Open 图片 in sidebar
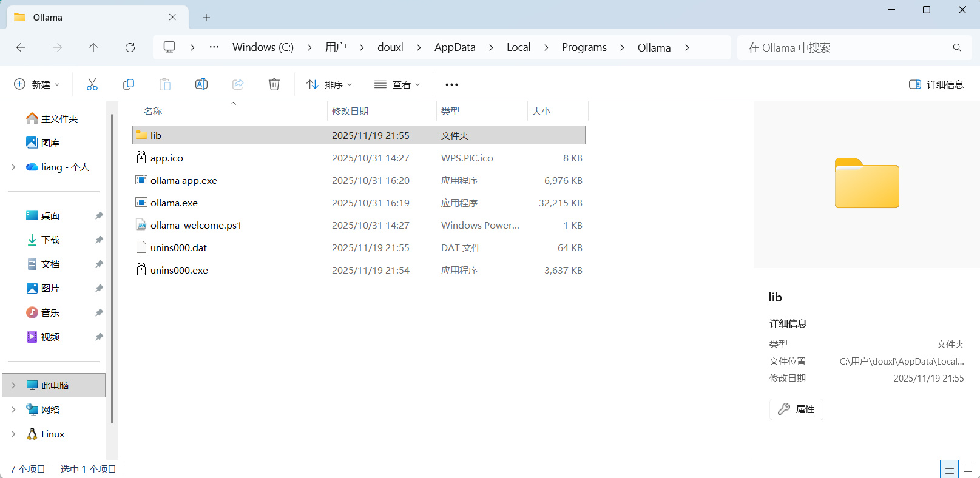This screenshot has height=478, width=980. coord(43,288)
